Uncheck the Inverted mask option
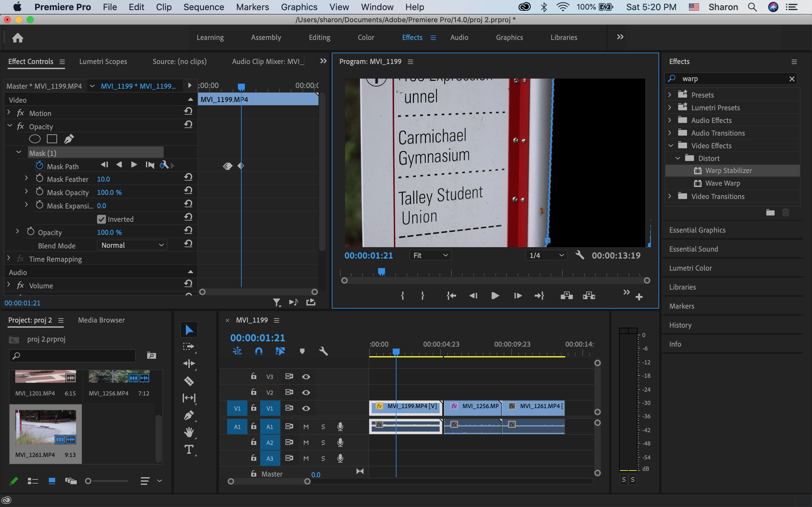The height and width of the screenshot is (507, 812). pos(102,219)
